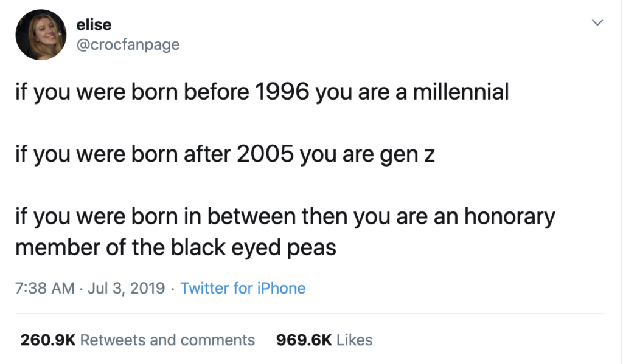623x364 pixels.
Task: Open elise's profile picture
Action: pos(41,35)
